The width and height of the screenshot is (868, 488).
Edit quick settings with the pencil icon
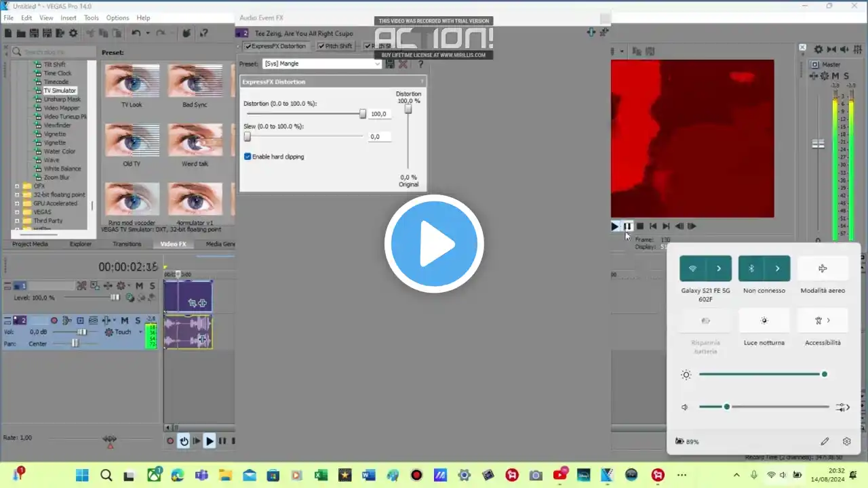click(x=825, y=441)
